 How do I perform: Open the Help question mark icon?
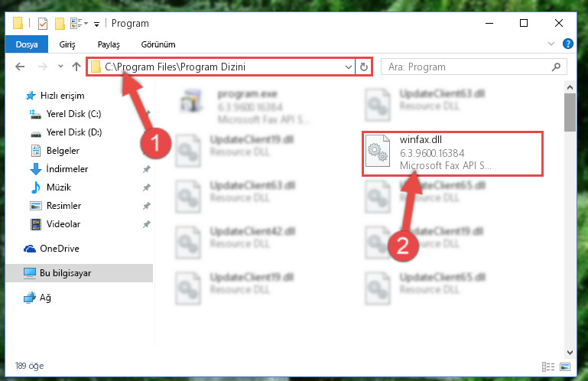tap(568, 44)
